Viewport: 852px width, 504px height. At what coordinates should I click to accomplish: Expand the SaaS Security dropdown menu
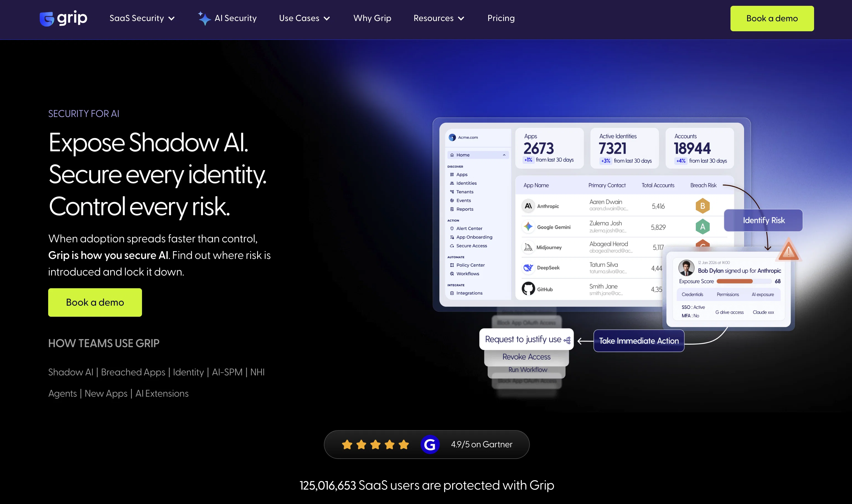tap(142, 18)
